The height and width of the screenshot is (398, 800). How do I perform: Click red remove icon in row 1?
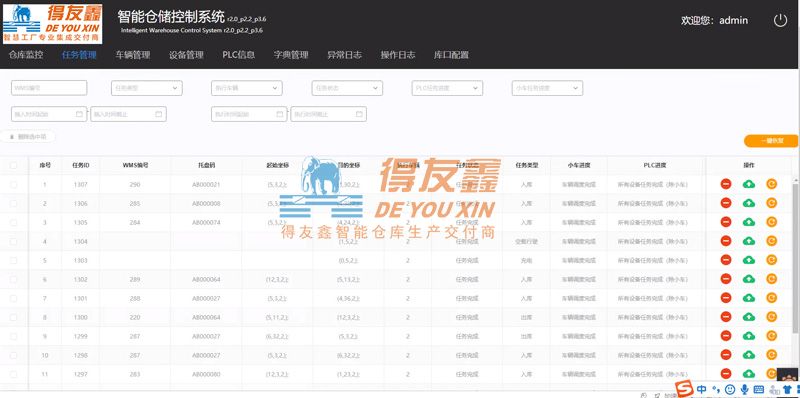click(x=726, y=184)
